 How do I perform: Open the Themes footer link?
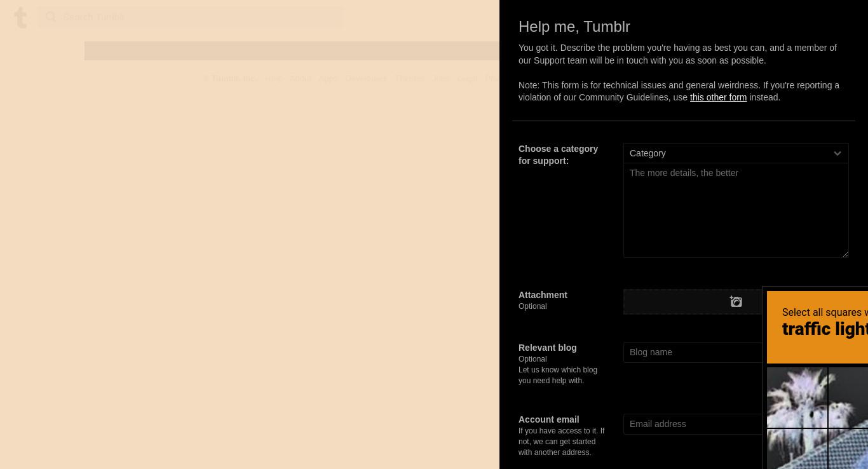410,79
